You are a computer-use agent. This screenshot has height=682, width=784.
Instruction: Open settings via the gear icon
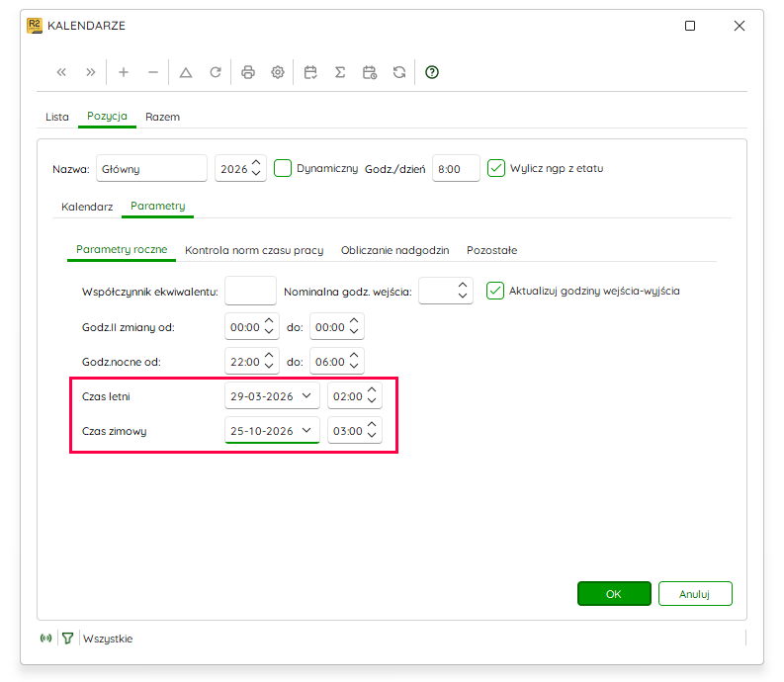(278, 72)
